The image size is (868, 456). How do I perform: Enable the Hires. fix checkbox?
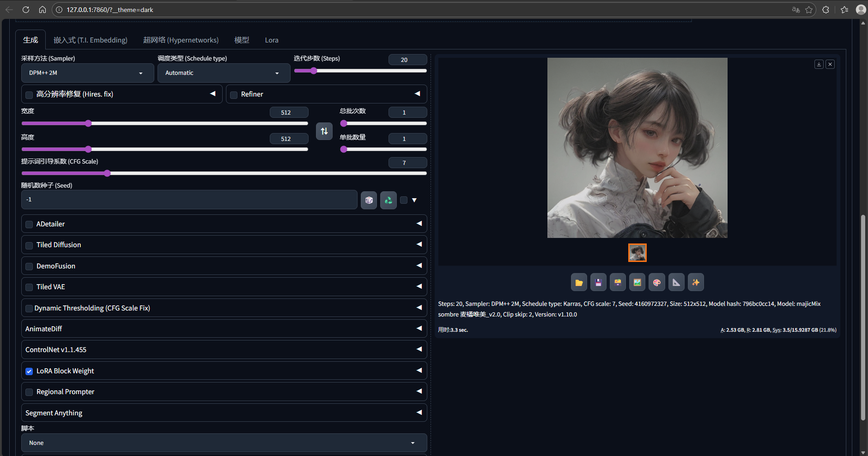(29, 95)
